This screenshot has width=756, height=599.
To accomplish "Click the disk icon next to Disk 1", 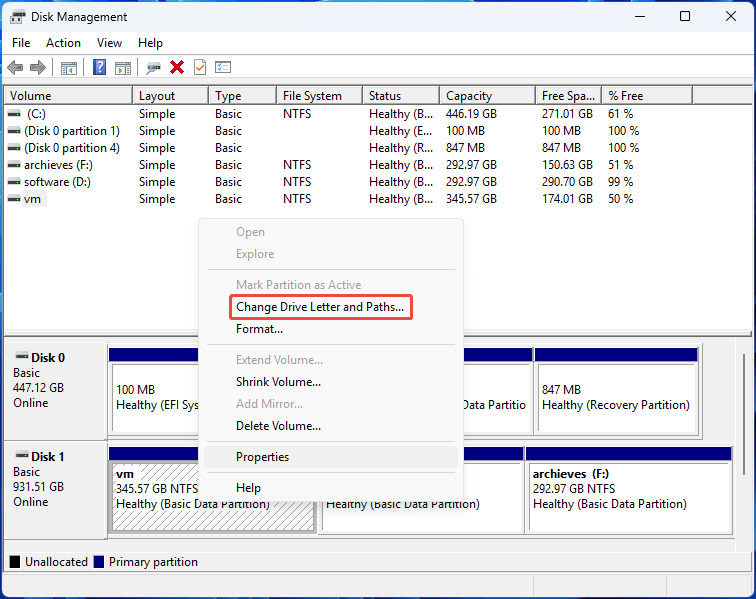I will 22,455.
